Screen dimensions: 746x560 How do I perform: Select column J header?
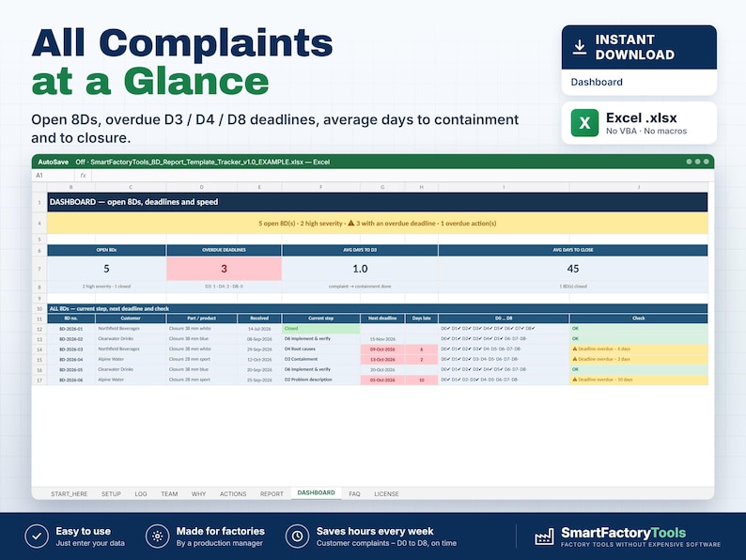[x=639, y=188]
